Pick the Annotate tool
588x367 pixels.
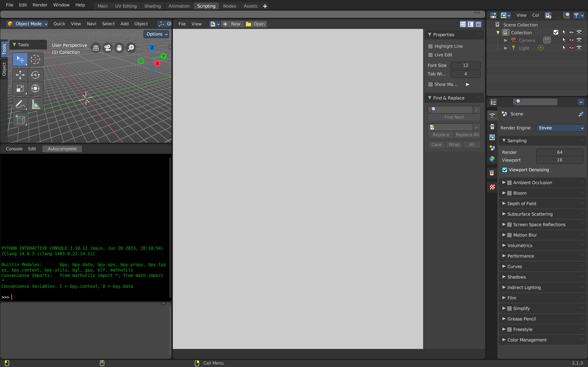20,104
